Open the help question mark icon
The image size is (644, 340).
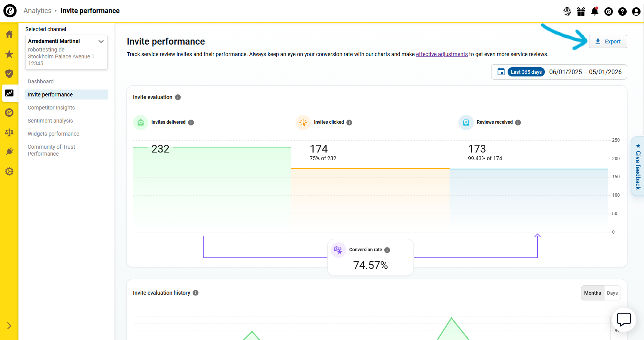pyautogui.click(x=622, y=12)
